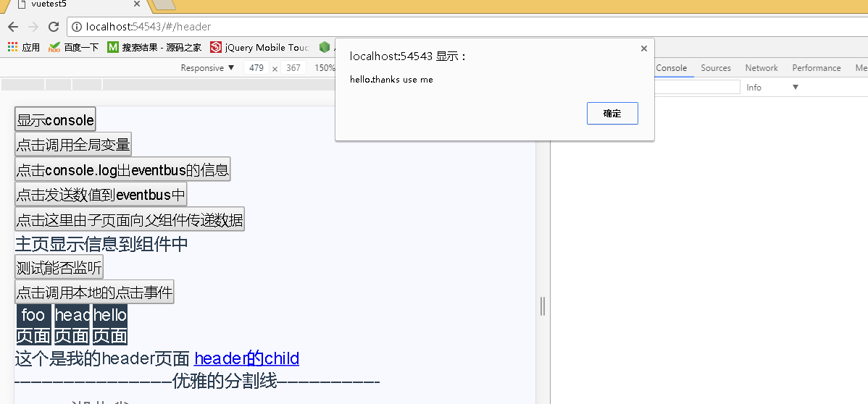Click the 主页显示信息到组件中 text

pos(101,244)
